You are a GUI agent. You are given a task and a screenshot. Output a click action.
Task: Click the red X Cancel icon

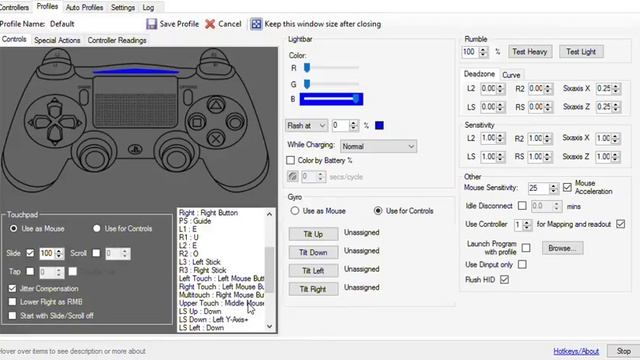click(210, 24)
